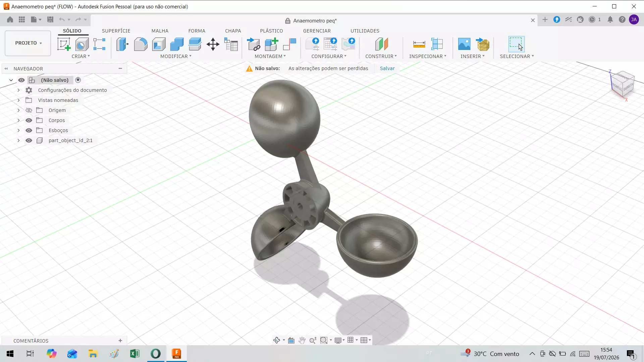
Task: Open the Help question mark icon
Action: pyautogui.click(x=622, y=19)
